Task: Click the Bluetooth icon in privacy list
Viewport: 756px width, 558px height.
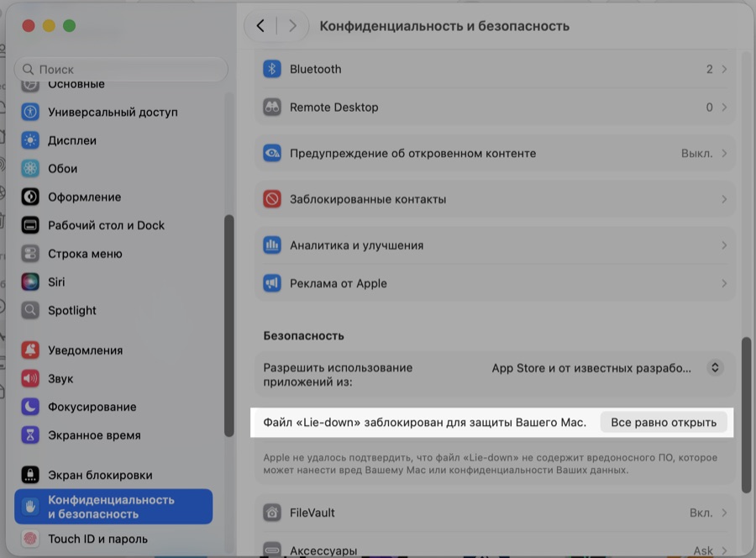Action: click(272, 69)
